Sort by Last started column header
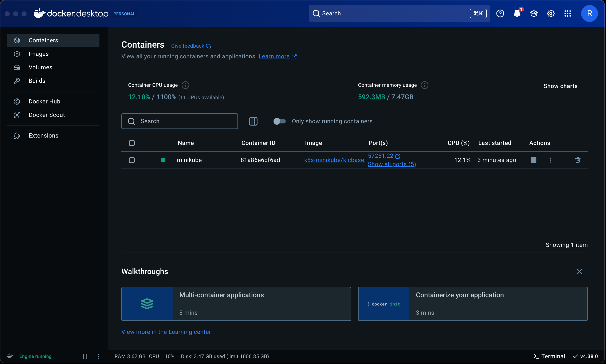This screenshot has width=606, height=364. tap(495, 143)
